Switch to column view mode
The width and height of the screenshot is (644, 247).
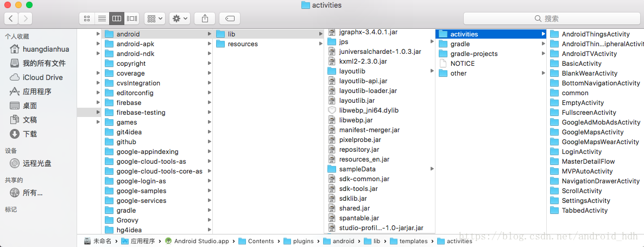117,18
